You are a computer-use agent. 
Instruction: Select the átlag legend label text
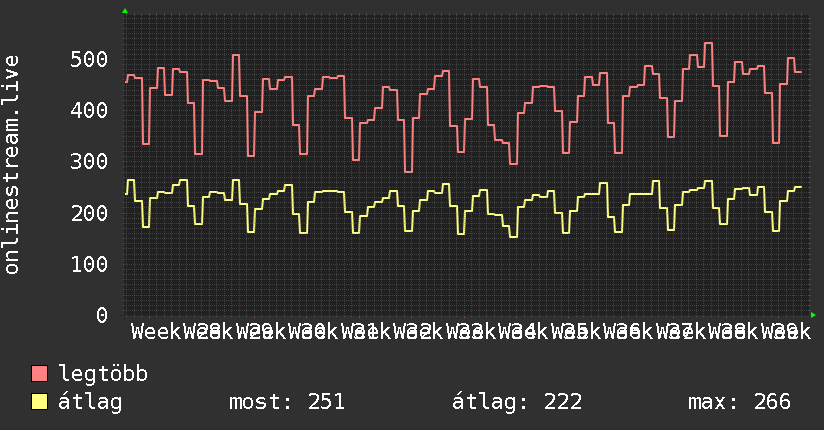tap(90, 403)
